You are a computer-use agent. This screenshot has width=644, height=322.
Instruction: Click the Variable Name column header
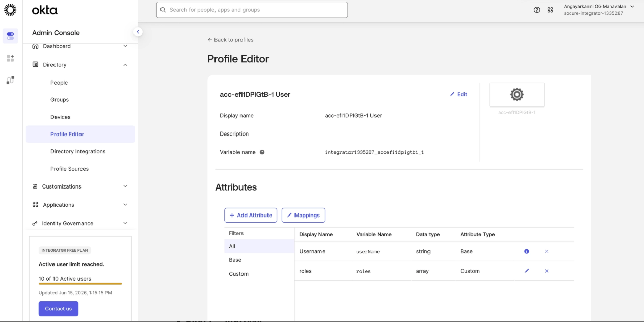tap(374, 234)
